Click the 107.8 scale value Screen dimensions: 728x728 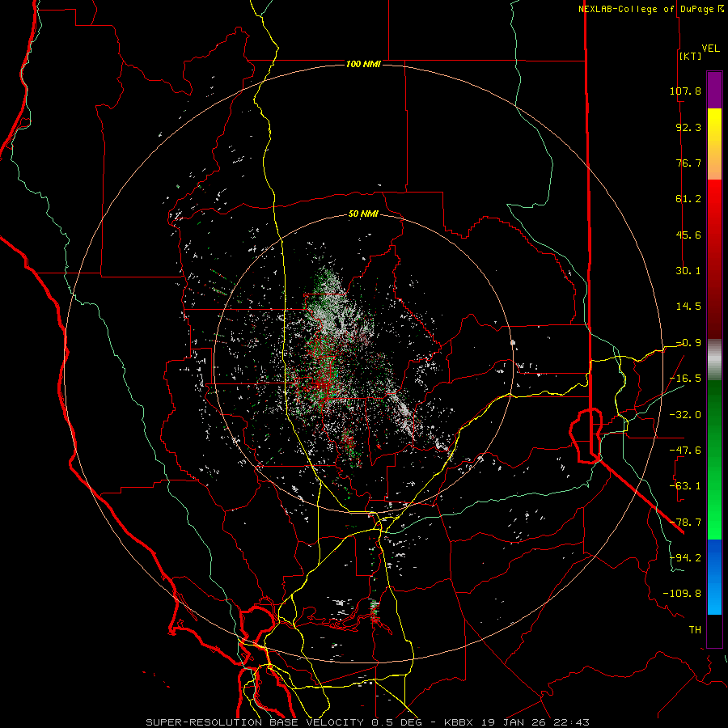685,91
